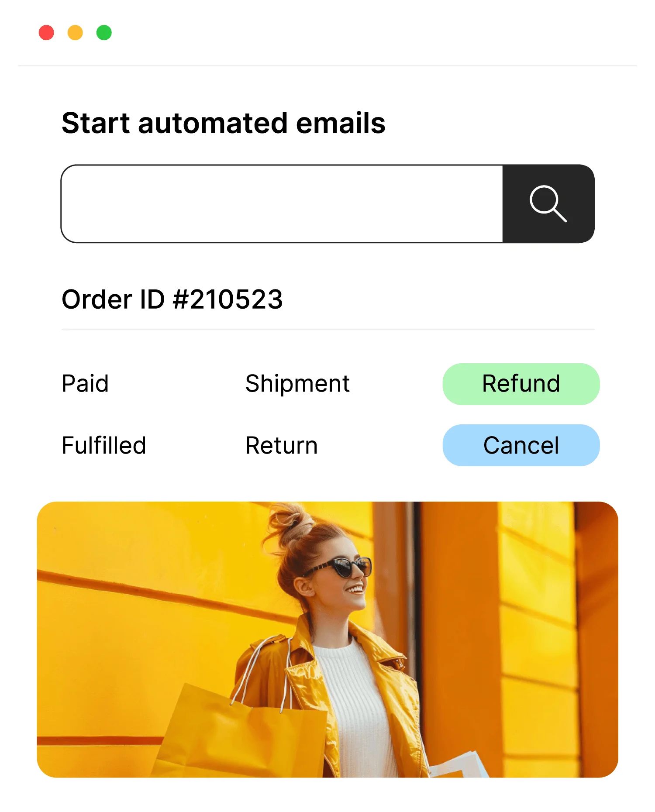The width and height of the screenshot is (655, 812).
Task: Select the yellow traffic light dot
Action: (x=75, y=32)
